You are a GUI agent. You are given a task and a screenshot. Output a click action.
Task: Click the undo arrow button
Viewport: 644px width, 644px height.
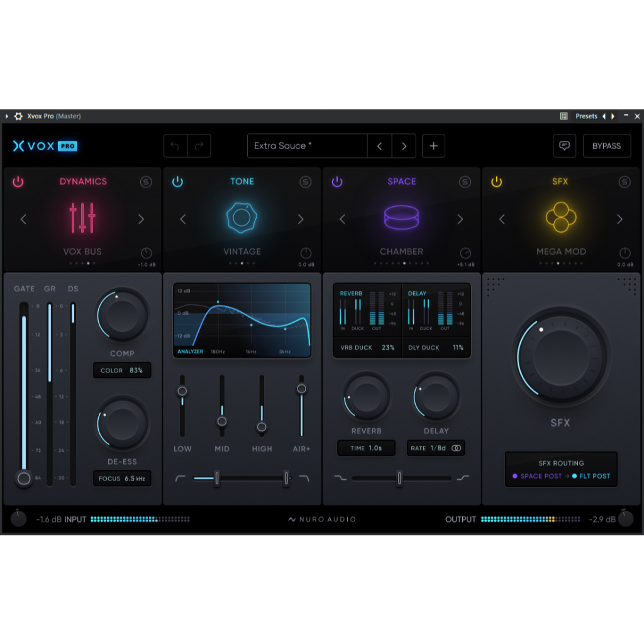pyautogui.click(x=175, y=146)
